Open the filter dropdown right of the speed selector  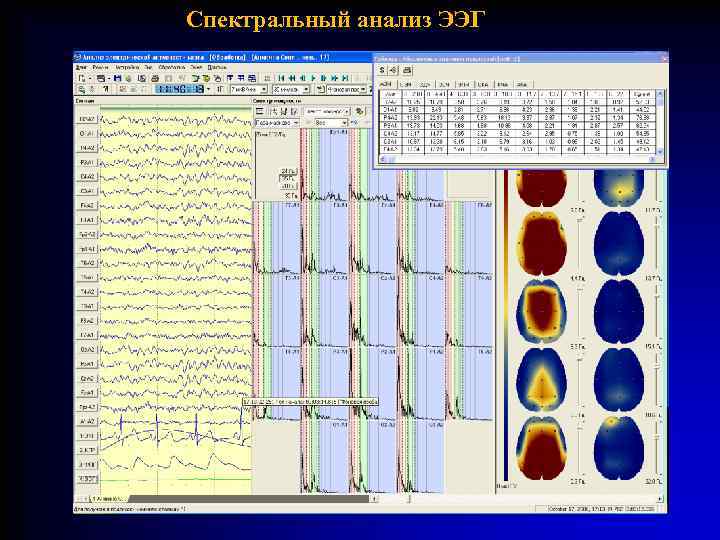pos(346,90)
